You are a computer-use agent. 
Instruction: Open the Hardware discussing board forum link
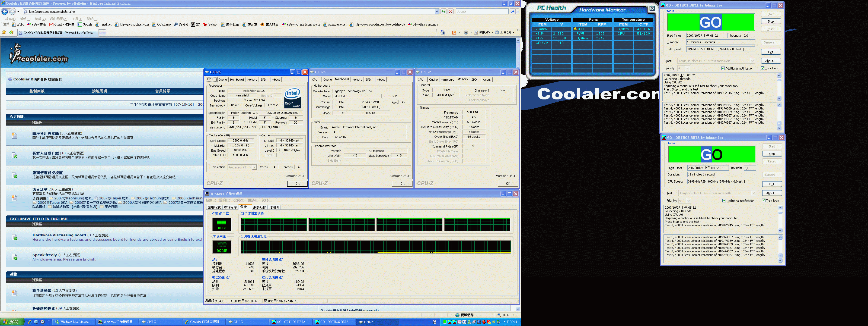click(59, 235)
